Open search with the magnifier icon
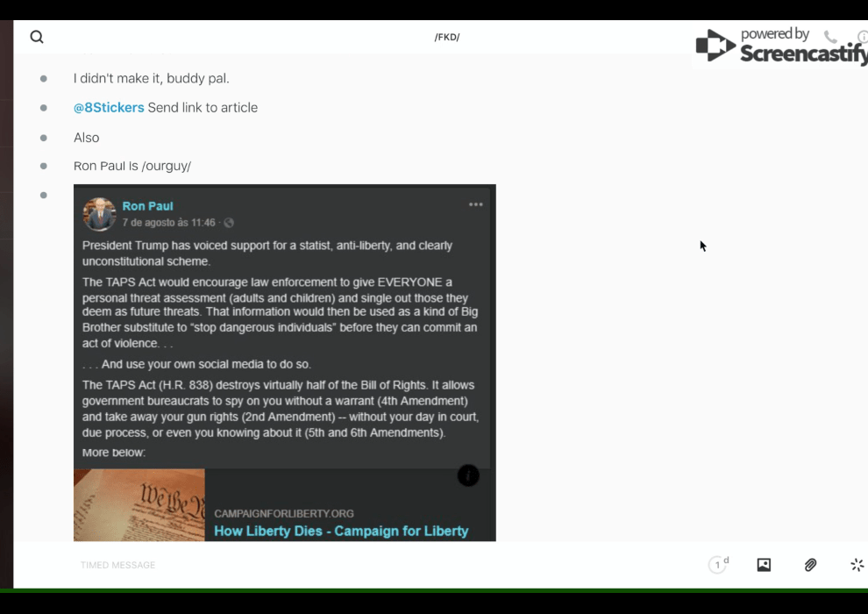 [x=37, y=37]
